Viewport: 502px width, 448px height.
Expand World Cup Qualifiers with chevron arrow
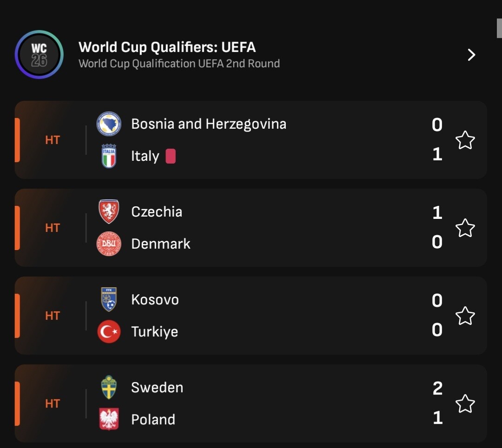[471, 55]
